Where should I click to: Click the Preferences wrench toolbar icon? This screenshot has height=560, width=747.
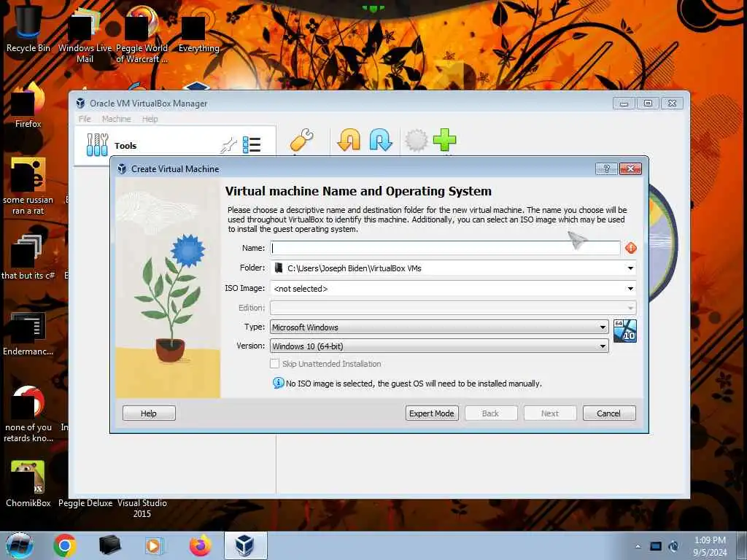301,141
